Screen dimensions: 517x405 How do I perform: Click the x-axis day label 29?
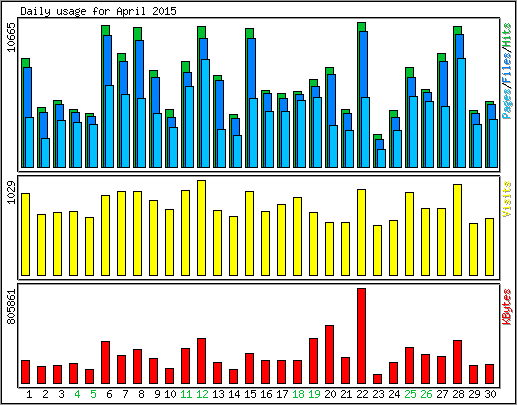(474, 394)
